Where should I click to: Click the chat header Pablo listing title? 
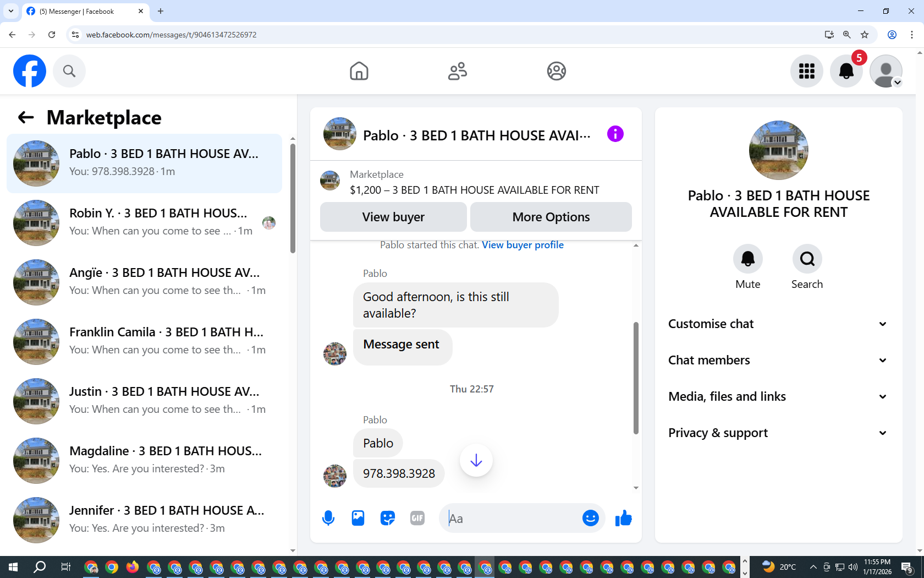477,135
